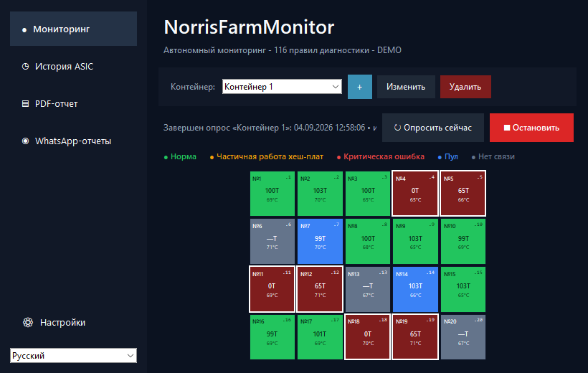588x373 pixels.
Task: Select red miner tile №18 at 0T
Action: tap(367, 337)
